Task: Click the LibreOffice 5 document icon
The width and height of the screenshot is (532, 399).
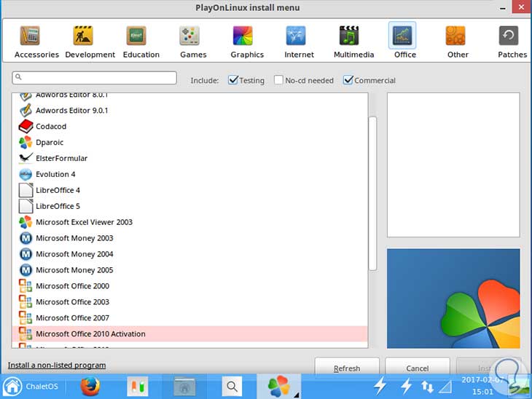Action: point(26,206)
